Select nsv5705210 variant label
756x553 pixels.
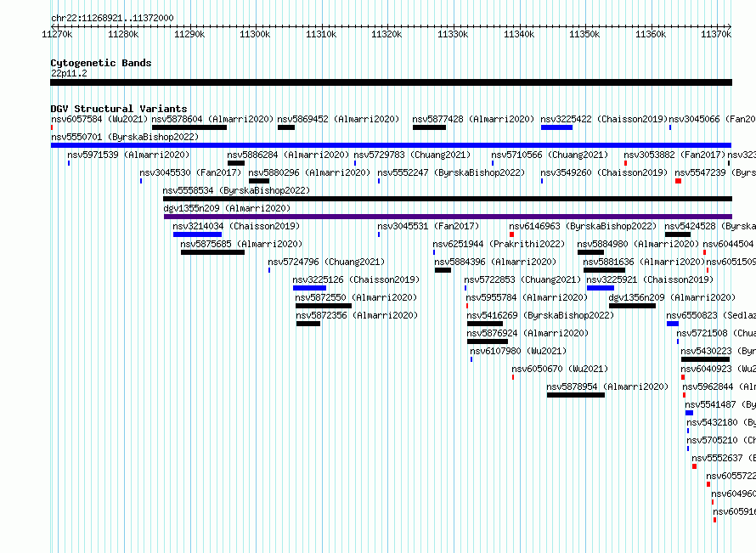tap(721, 440)
